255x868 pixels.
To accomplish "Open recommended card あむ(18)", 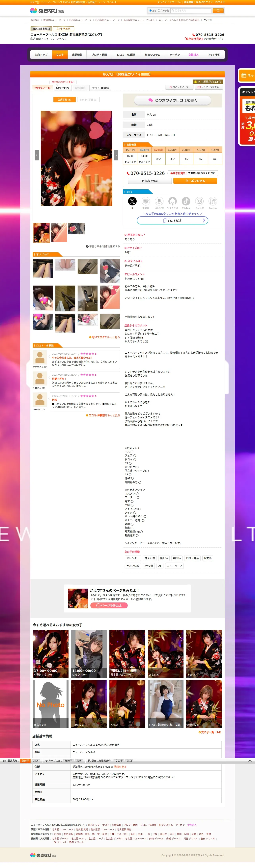I will click(x=166, y=654).
